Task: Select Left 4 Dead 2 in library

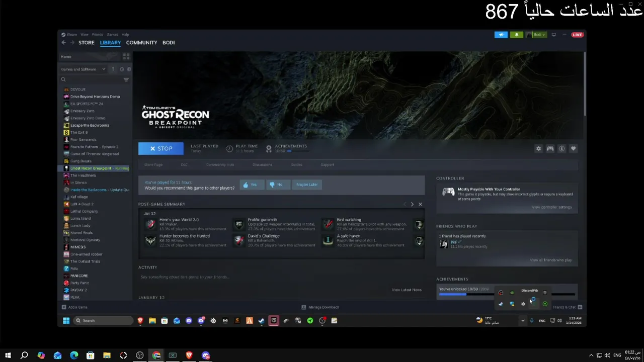Action: point(82,204)
